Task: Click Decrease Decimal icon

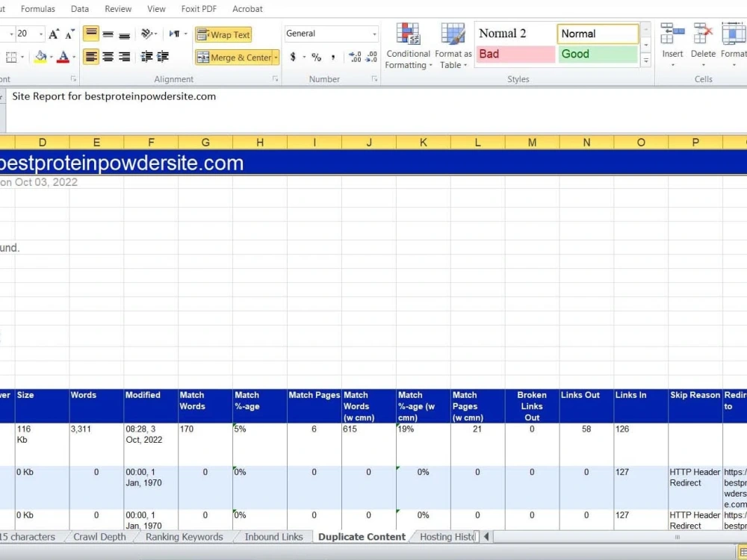Action: (371, 57)
